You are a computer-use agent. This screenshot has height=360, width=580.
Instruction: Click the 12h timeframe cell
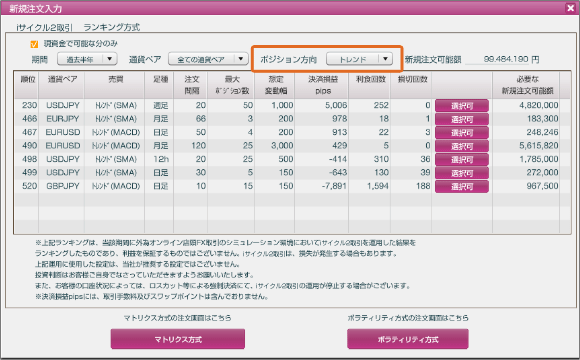pyautogui.click(x=161, y=159)
